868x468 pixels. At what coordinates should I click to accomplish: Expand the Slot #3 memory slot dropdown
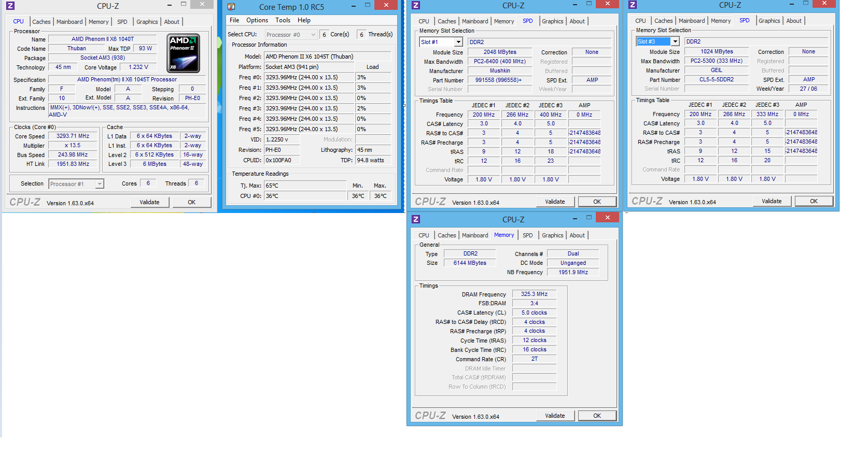[x=675, y=41]
